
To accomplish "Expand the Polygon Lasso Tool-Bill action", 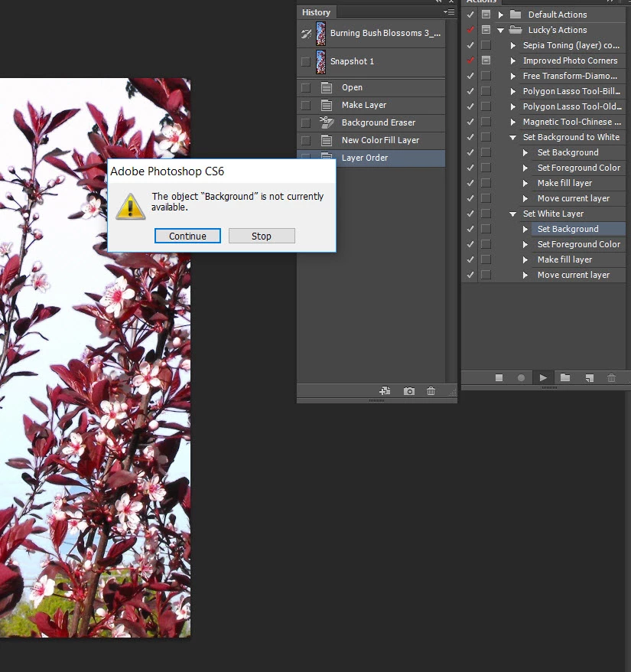I will tap(512, 91).
